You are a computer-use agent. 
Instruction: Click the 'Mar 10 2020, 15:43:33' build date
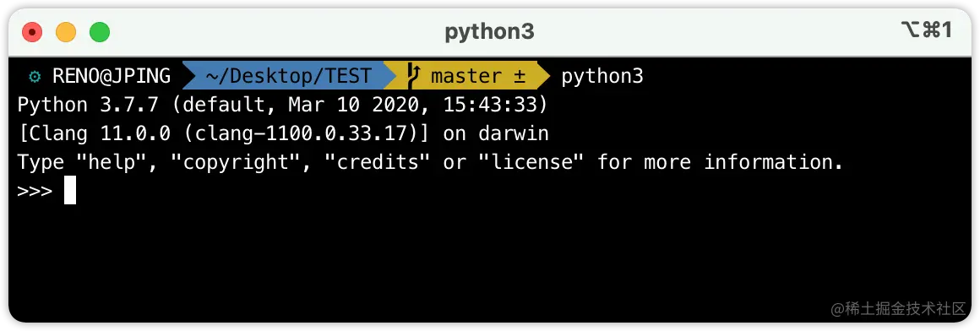[x=412, y=105]
